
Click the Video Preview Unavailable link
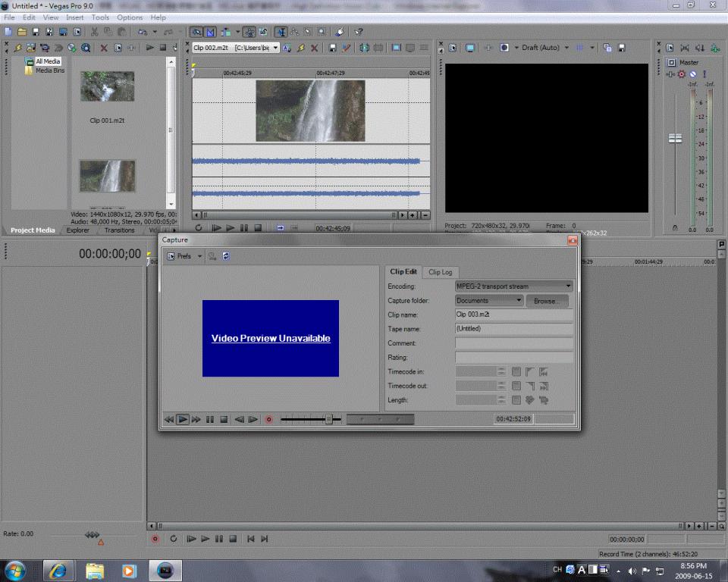[271, 339]
